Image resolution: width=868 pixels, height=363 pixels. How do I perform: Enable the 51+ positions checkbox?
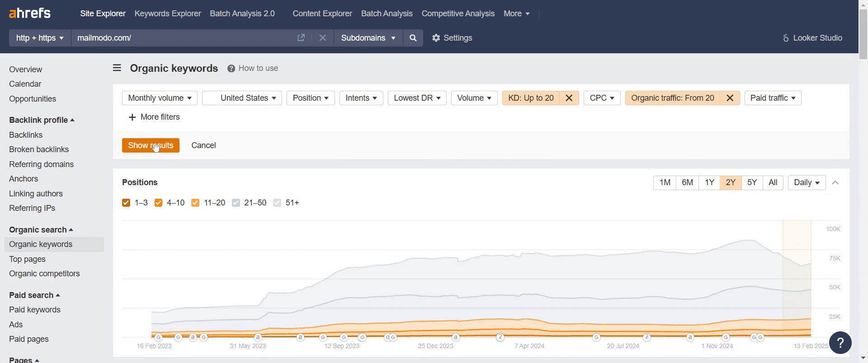pyautogui.click(x=277, y=203)
